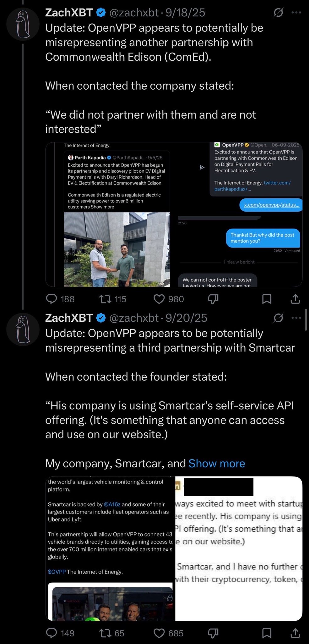Share the Commonwealth Edison tweet

tap(295, 299)
